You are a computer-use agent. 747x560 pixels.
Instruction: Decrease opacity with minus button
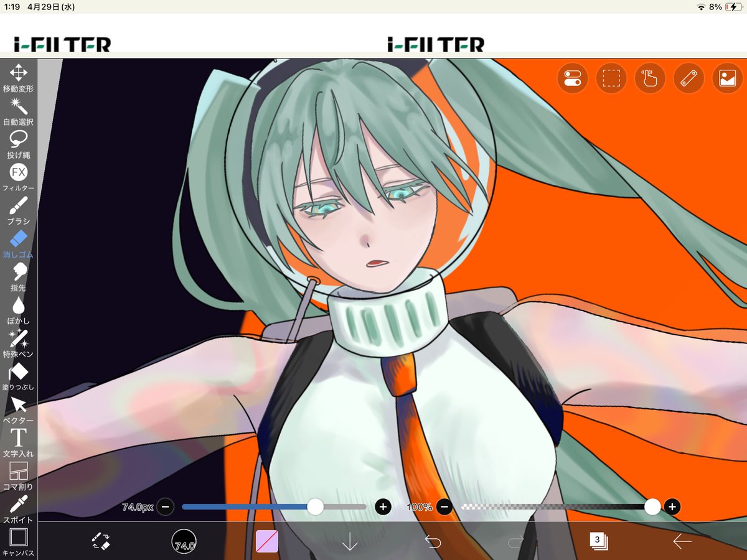coord(444,506)
